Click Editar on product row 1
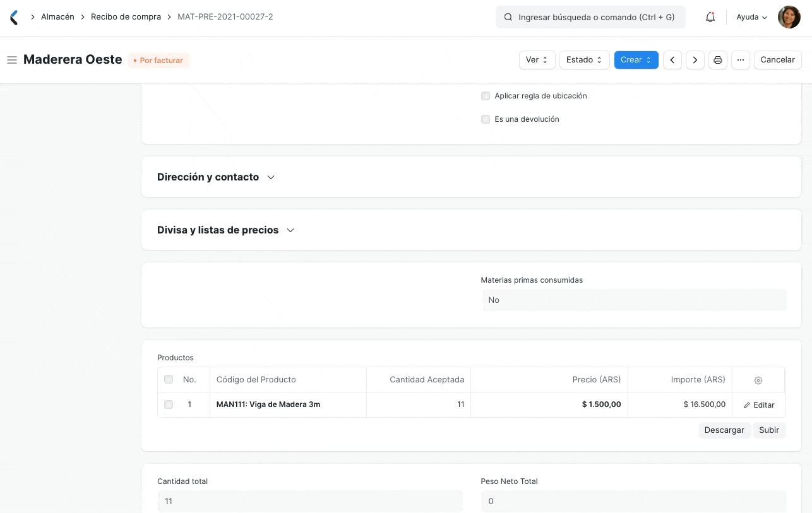Image resolution: width=812 pixels, height=513 pixels. 758,405
